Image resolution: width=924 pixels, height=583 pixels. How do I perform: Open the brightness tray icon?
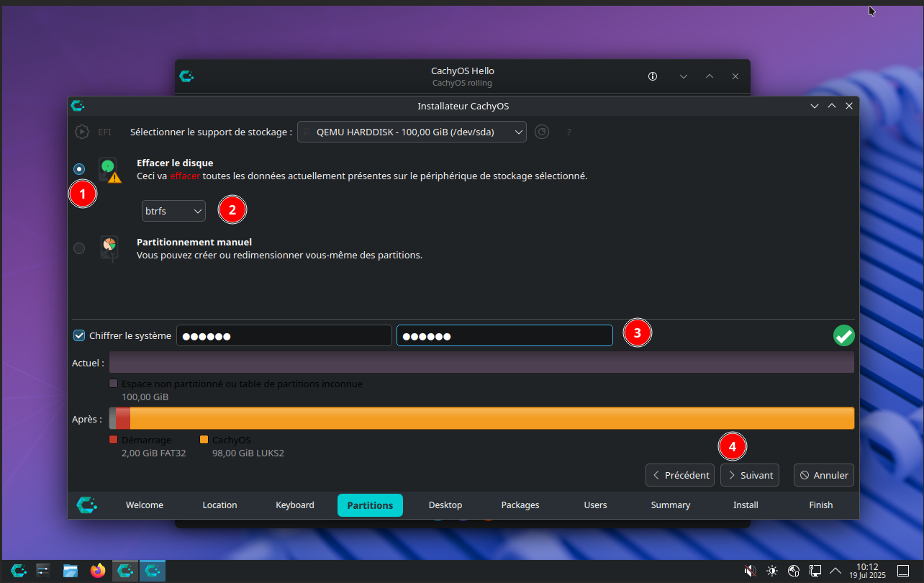pos(772,571)
